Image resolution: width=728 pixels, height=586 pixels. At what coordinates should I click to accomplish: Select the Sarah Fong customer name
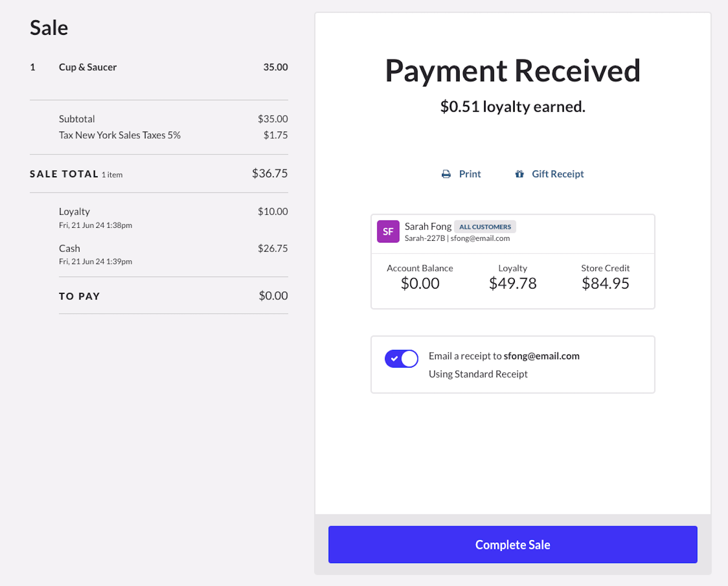pyautogui.click(x=428, y=226)
